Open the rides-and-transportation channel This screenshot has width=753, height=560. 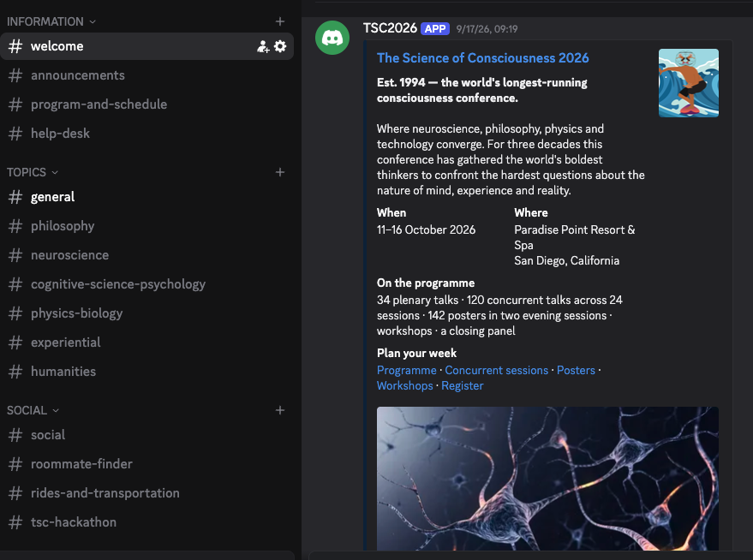(x=147, y=493)
